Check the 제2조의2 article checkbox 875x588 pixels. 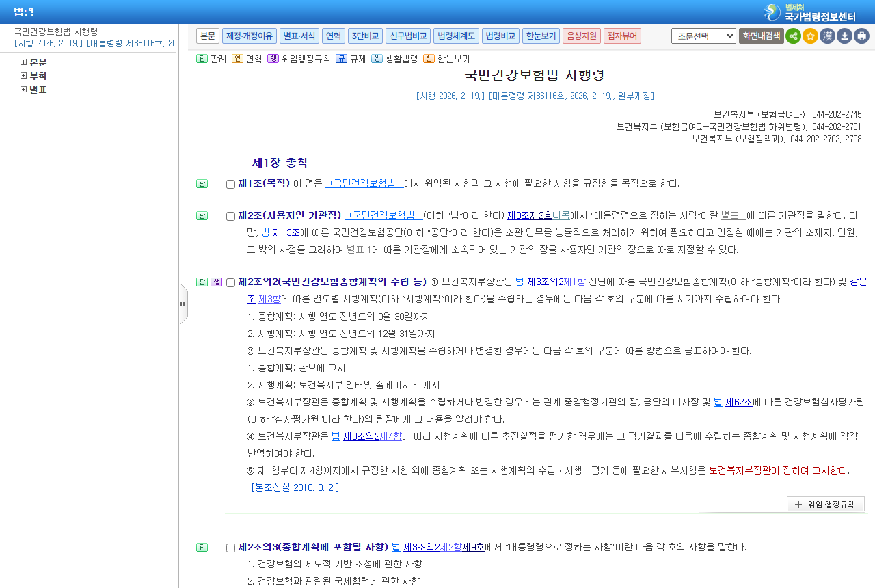pos(230,282)
